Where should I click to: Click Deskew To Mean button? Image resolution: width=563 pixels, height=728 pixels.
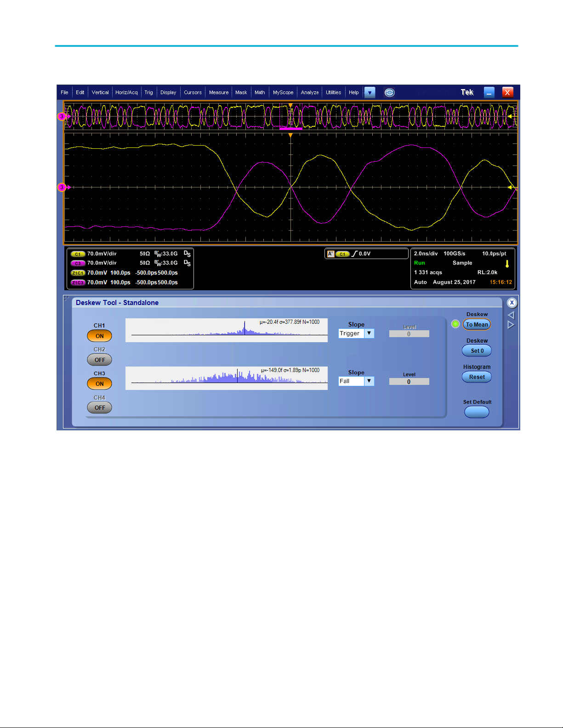point(477,324)
